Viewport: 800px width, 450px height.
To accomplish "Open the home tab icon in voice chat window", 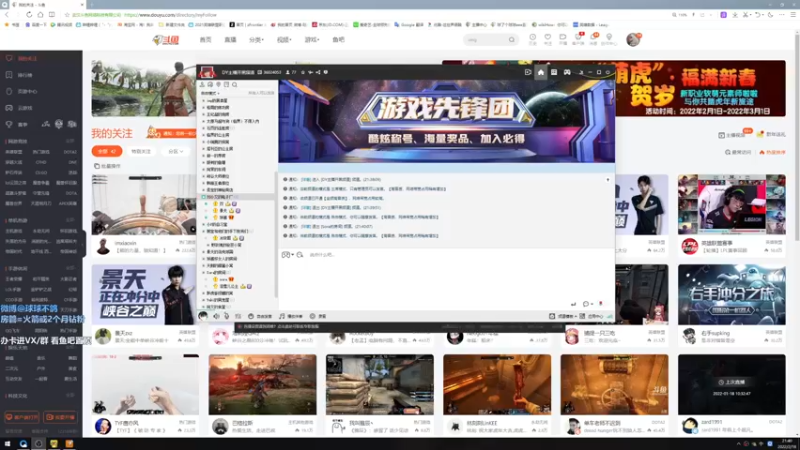I will [541, 72].
